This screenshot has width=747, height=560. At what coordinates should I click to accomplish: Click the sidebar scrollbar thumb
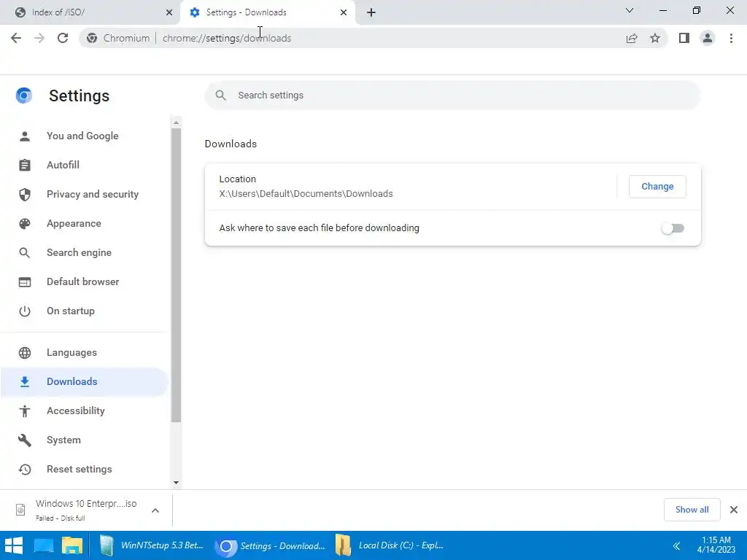point(177,275)
